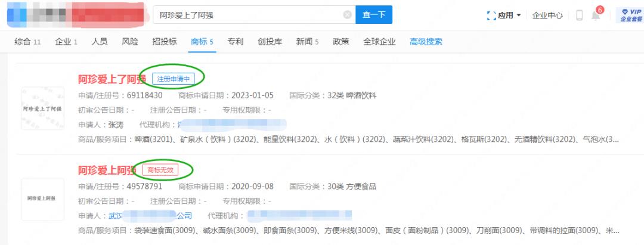This screenshot has width=644, height=245.
Task: Click the 应用 grid icon
Action: (492, 15)
